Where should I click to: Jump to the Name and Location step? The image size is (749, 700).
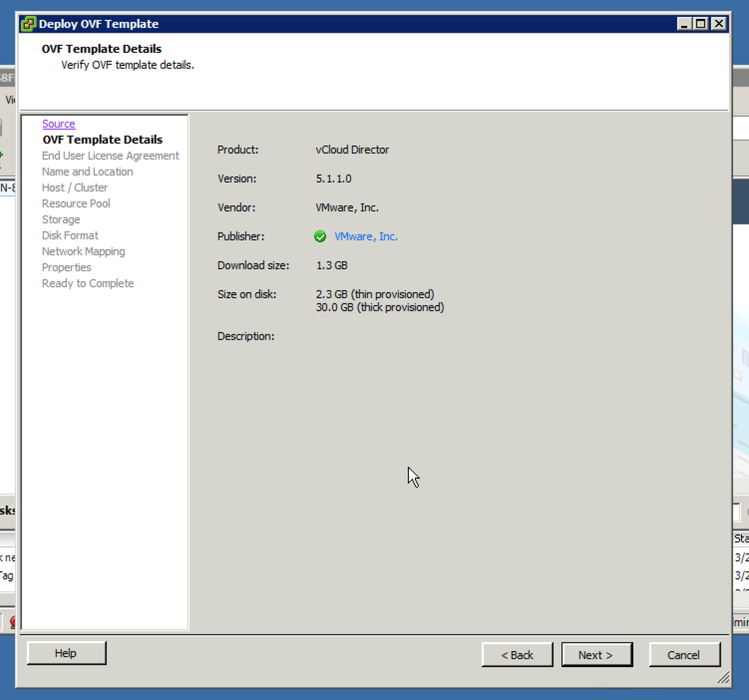click(87, 172)
